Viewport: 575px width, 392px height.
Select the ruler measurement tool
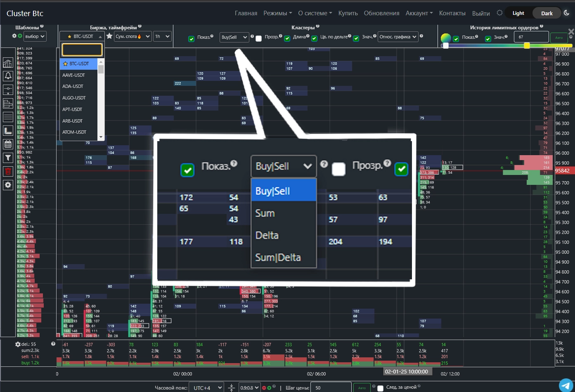click(8, 130)
